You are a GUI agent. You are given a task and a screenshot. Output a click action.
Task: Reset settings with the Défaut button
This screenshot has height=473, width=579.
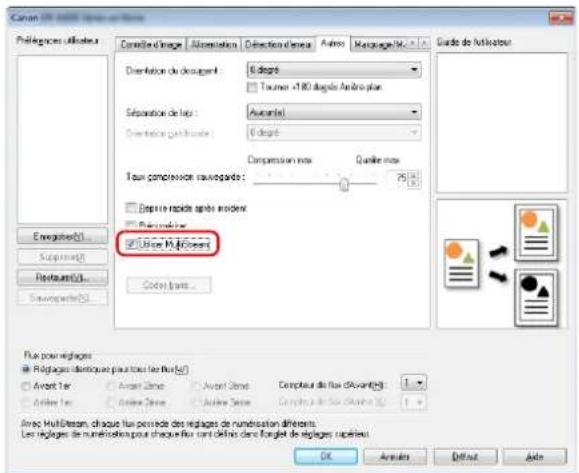[465, 456]
